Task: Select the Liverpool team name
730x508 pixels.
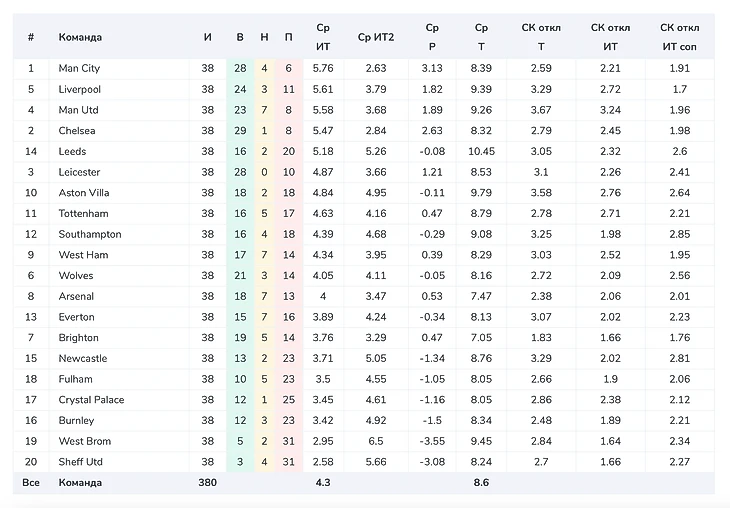Action: (79, 89)
